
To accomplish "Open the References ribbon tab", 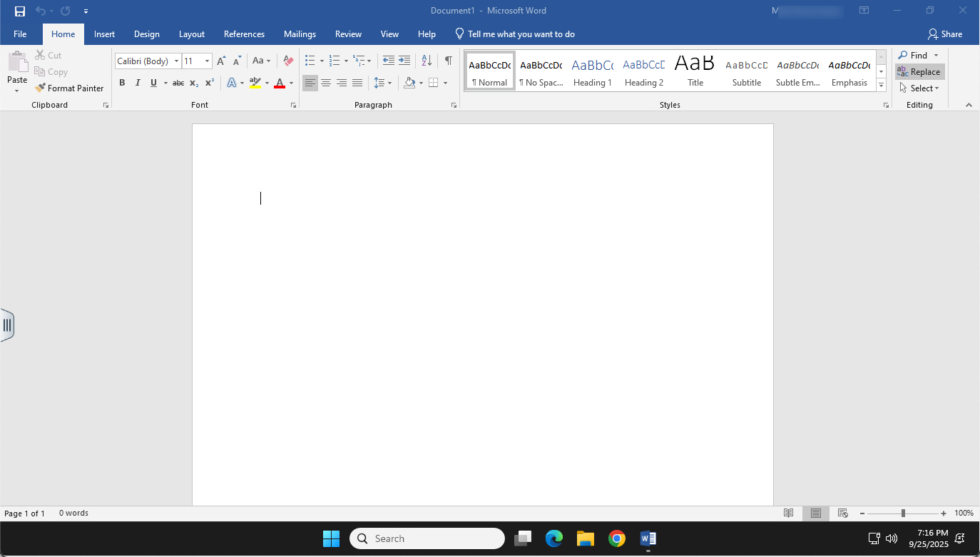I will point(244,34).
